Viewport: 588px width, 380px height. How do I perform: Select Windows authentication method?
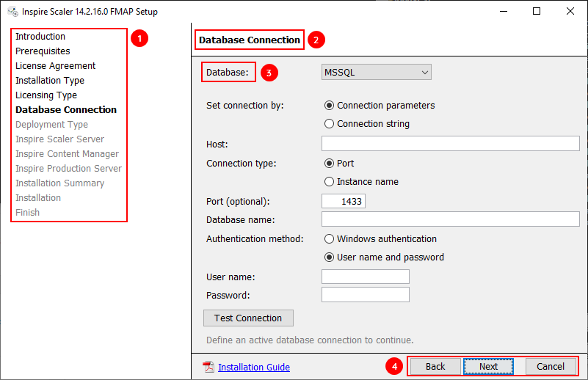coord(329,239)
